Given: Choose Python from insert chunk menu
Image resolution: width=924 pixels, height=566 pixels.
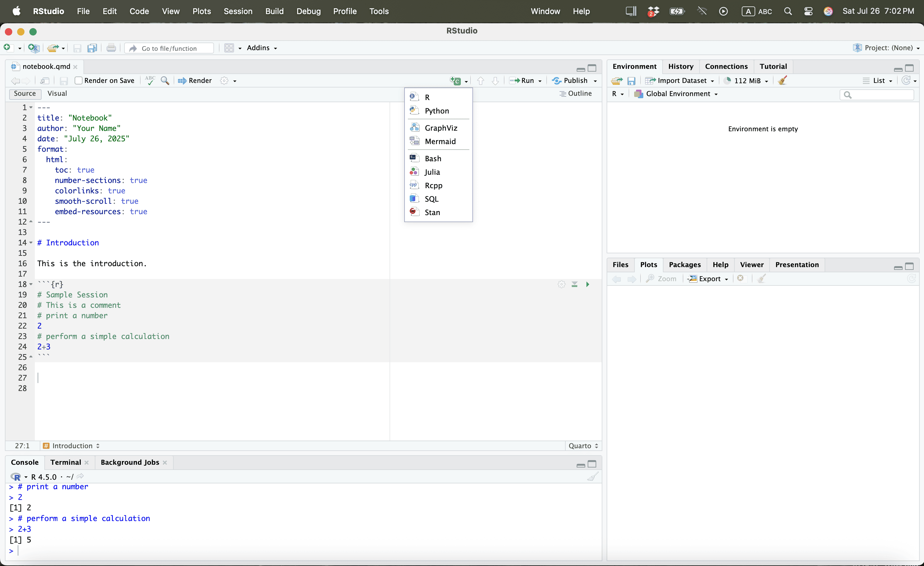Looking at the screenshot, I should pos(437,111).
